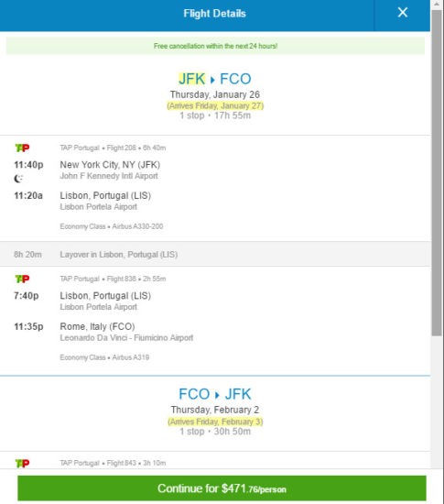
Task: Close the Flight Details dialog
Action: 402,13
